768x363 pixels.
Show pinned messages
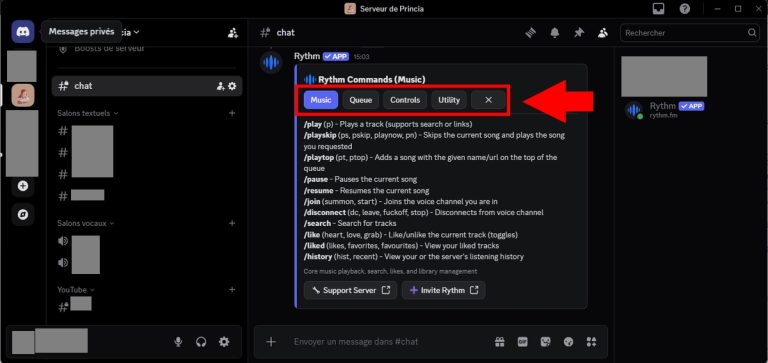click(x=579, y=33)
